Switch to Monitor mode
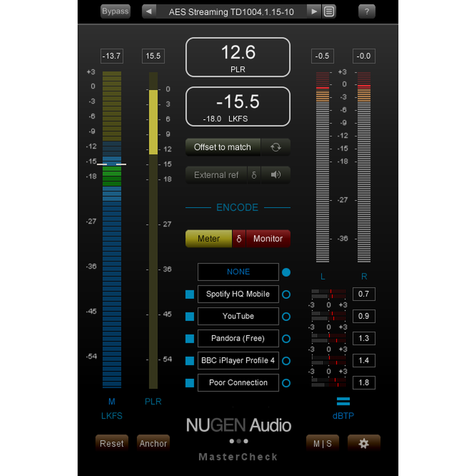Viewport: 476px width, 476px height. click(268, 238)
